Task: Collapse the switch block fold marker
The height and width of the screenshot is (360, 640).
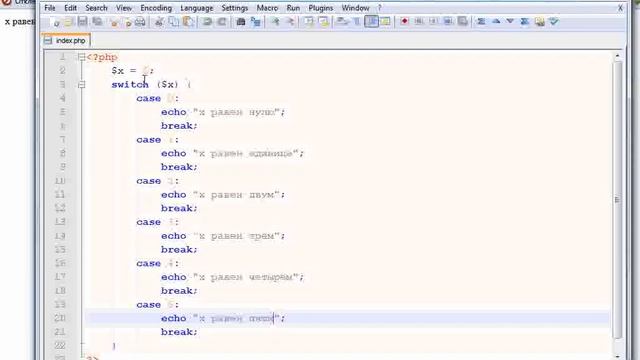Action: (x=81, y=84)
